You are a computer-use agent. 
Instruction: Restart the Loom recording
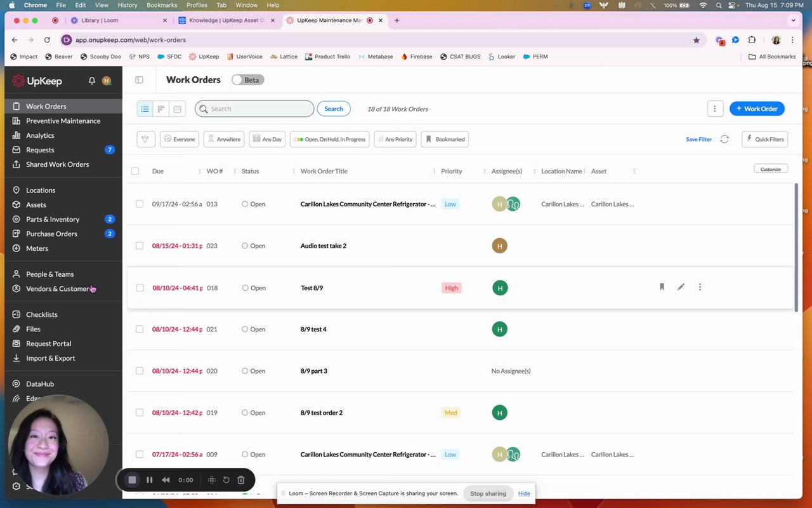pyautogui.click(x=226, y=480)
